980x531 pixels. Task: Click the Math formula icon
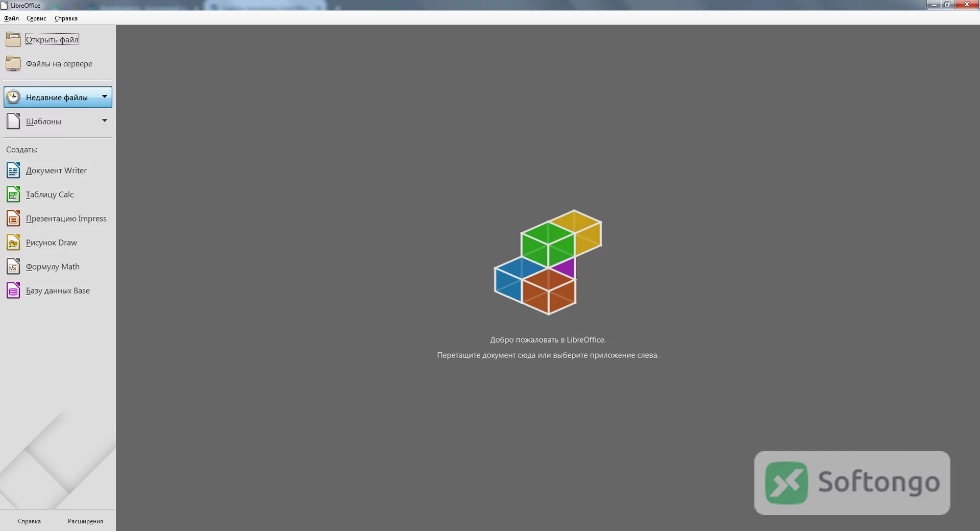click(13, 266)
